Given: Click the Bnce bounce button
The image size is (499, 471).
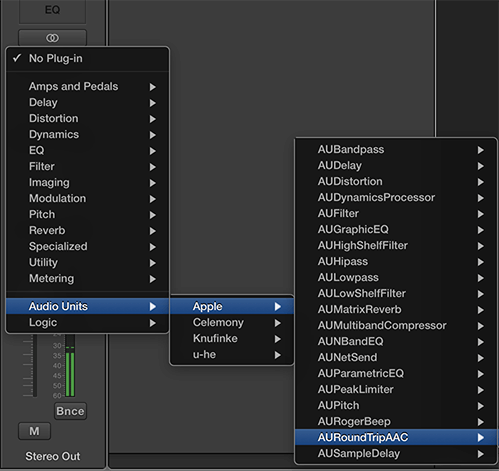Looking at the screenshot, I should (70, 411).
